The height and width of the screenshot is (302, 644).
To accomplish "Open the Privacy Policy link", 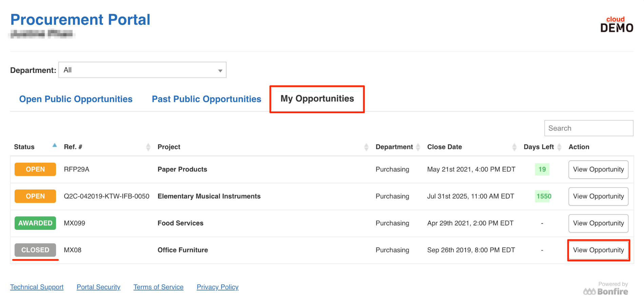I will coord(218,287).
